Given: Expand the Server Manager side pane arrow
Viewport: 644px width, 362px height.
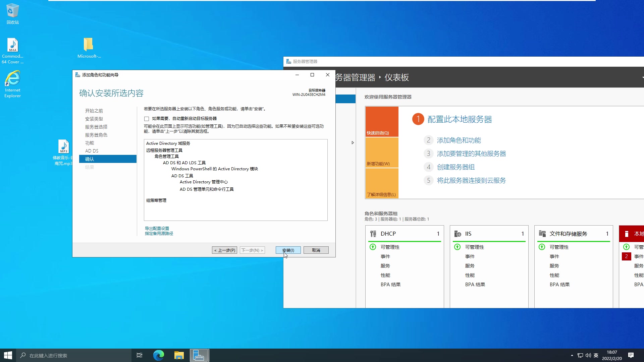Looking at the screenshot, I should [353, 143].
